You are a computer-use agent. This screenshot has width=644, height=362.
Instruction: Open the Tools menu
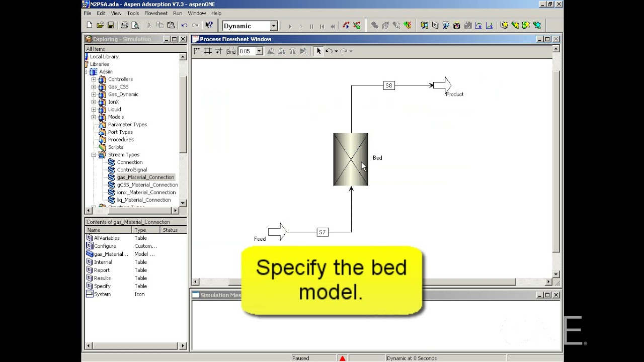[x=133, y=13]
